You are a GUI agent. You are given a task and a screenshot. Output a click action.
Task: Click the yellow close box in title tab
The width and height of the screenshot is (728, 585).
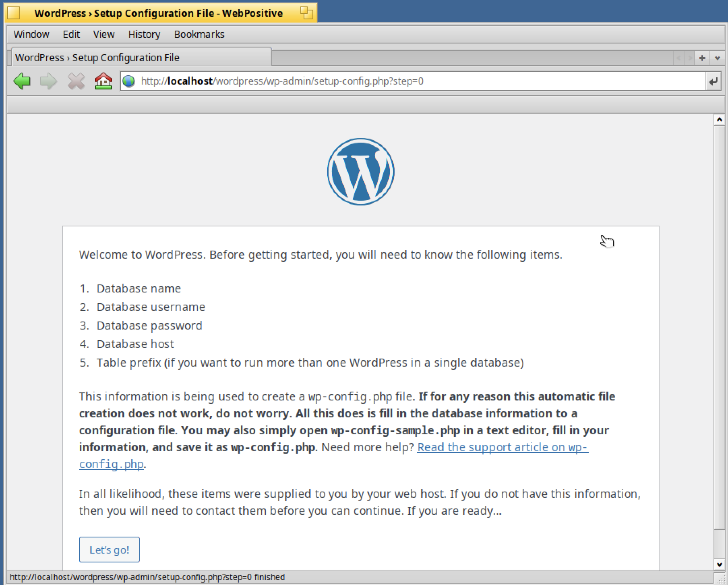pyautogui.click(x=14, y=13)
